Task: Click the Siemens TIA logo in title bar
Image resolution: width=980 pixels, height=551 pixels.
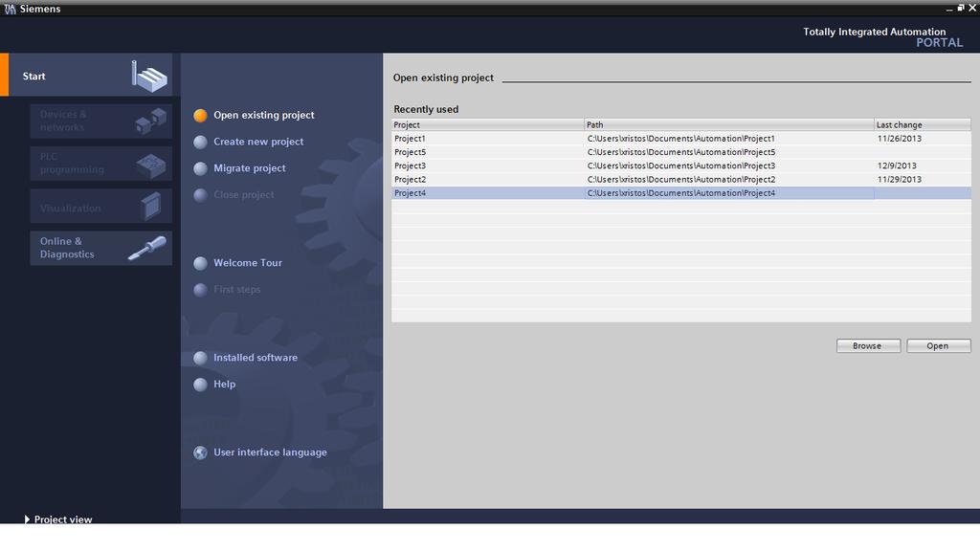Action: pos(10,9)
